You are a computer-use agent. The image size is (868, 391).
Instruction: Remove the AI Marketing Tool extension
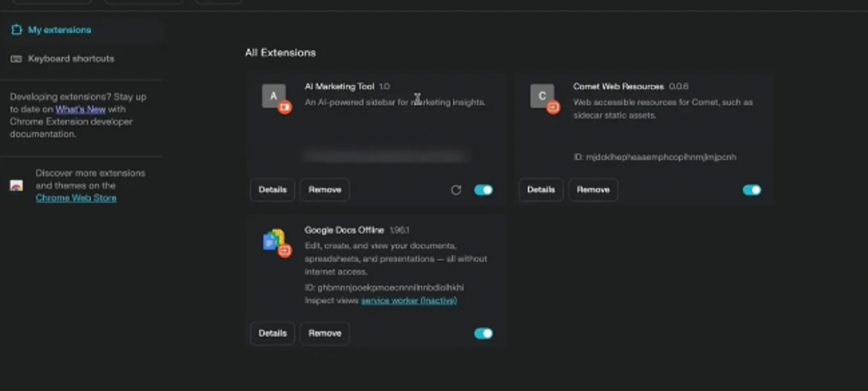(x=325, y=190)
